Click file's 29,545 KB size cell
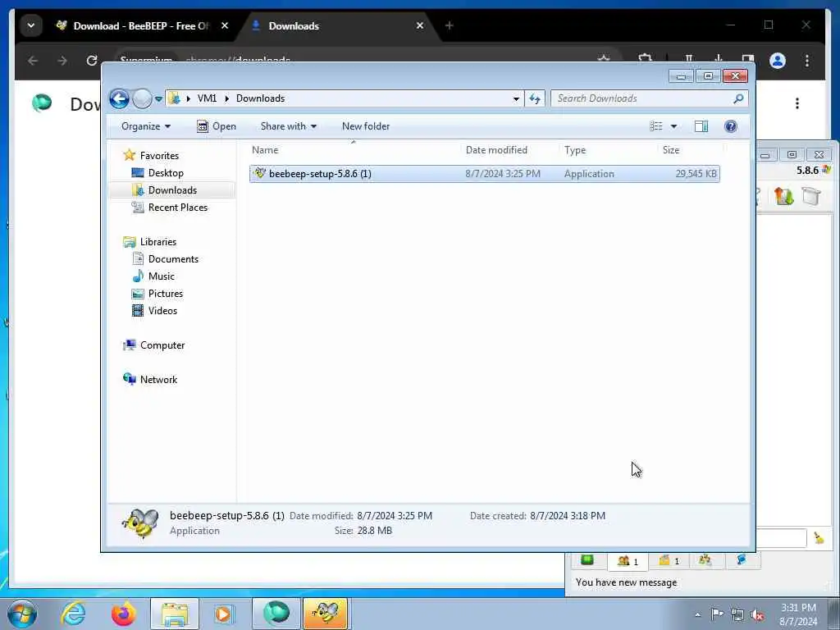 (696, 174)
